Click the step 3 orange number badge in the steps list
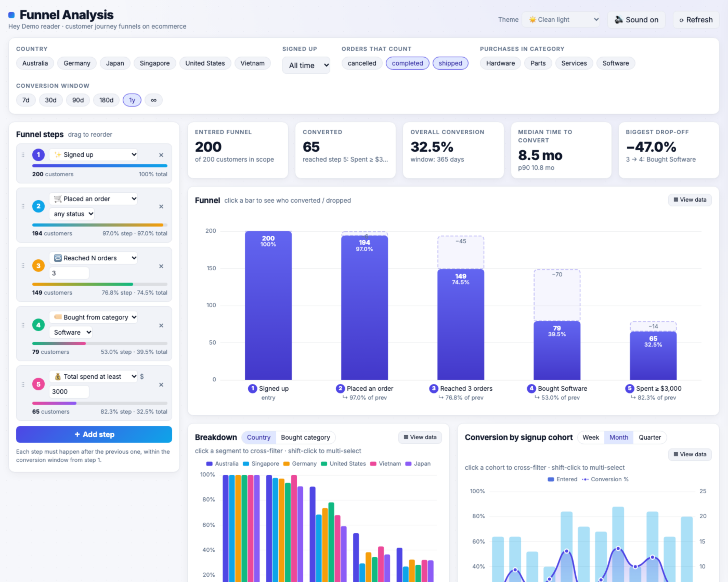 point(38,266)
